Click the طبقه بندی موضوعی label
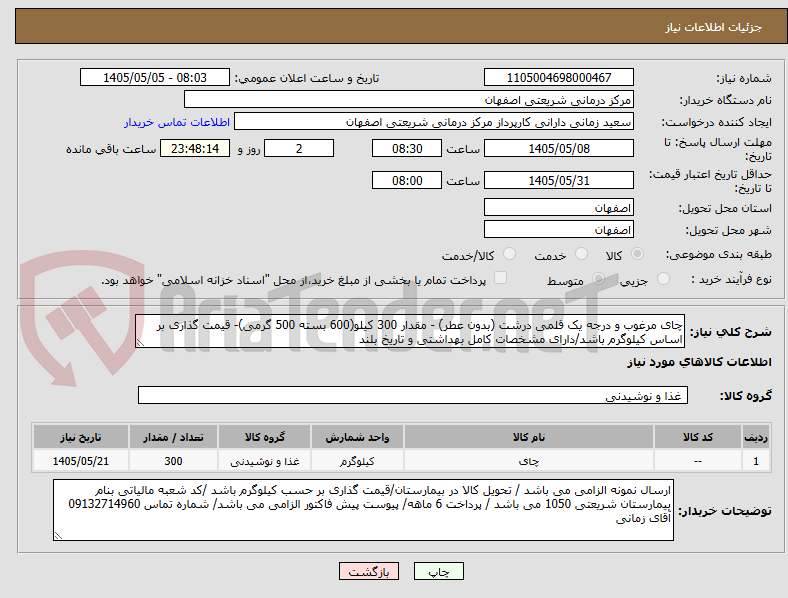 point(719,255)
